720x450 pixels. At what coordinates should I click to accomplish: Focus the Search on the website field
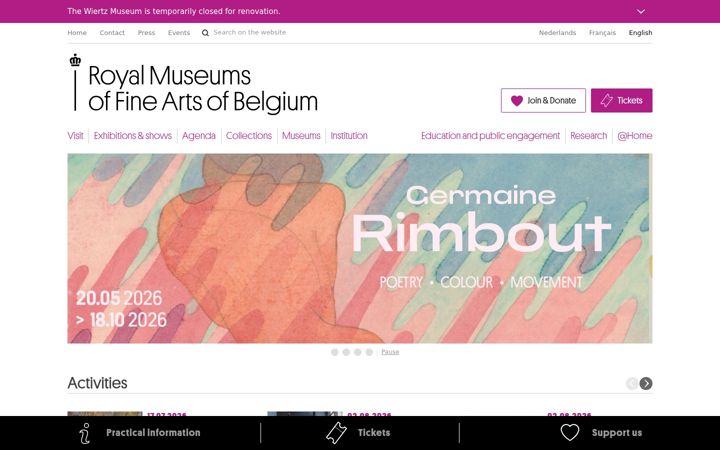[x=250, y=33]
